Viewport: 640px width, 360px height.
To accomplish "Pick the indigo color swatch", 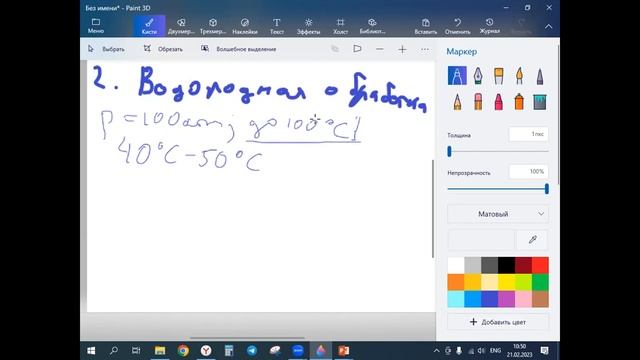I will click(x=489, y=299).
